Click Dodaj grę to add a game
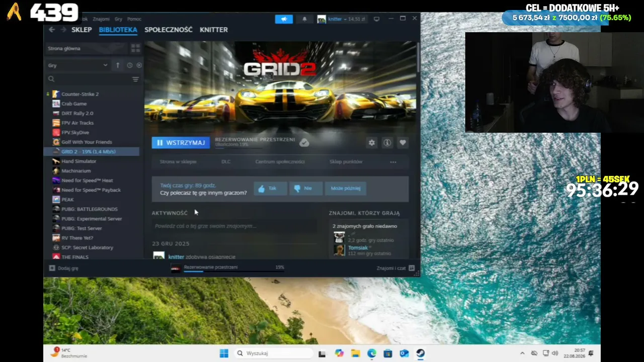The height and width of the screenshot is (362, 644). (x=64, y=268)
